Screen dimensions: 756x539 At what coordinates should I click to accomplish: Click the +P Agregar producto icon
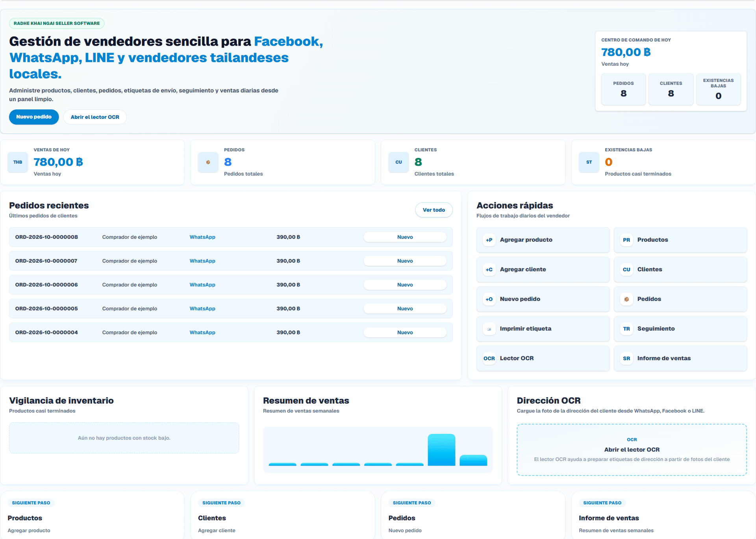[x=489, y=240]
